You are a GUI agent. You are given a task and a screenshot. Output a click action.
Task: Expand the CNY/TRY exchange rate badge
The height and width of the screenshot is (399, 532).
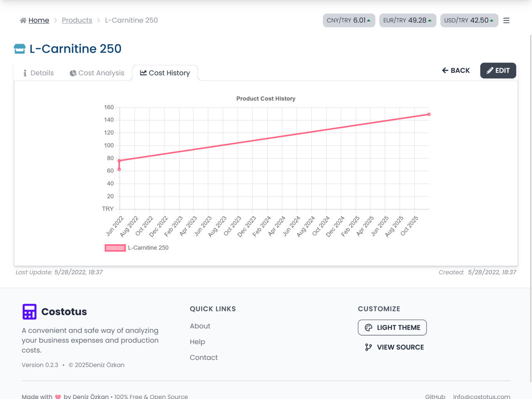coord(349,20)
